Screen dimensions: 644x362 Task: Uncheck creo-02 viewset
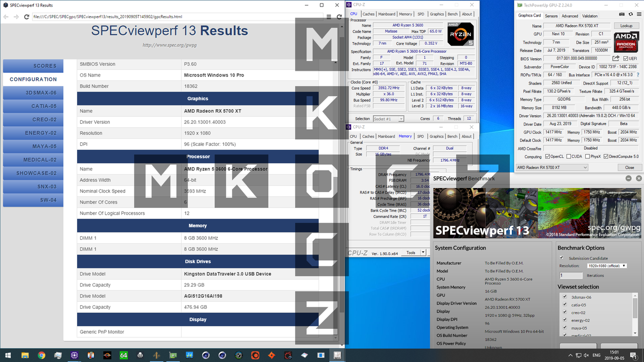[566, 312]
